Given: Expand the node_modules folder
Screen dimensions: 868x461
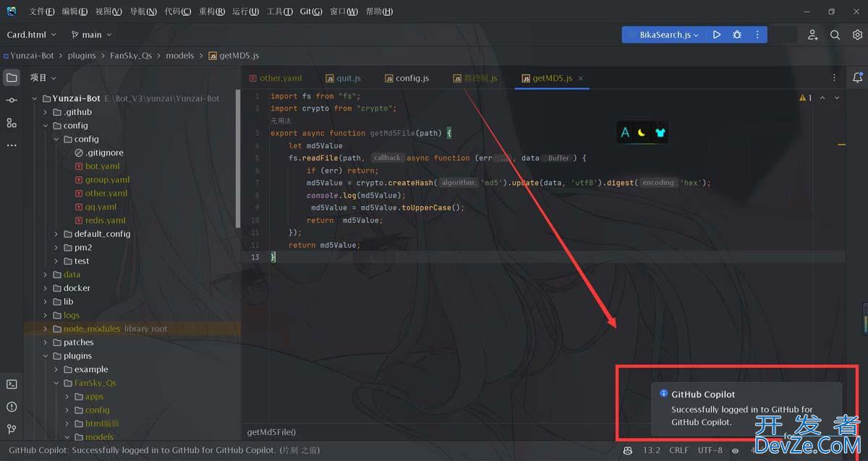Looking at the screenshot, I should coord(46,329).
